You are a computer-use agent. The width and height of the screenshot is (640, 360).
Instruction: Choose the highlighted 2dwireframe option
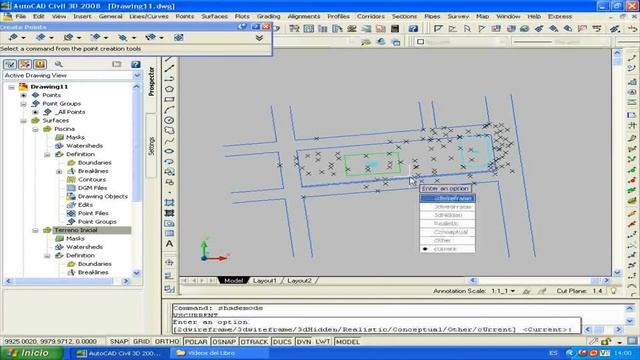pos(447,198)
